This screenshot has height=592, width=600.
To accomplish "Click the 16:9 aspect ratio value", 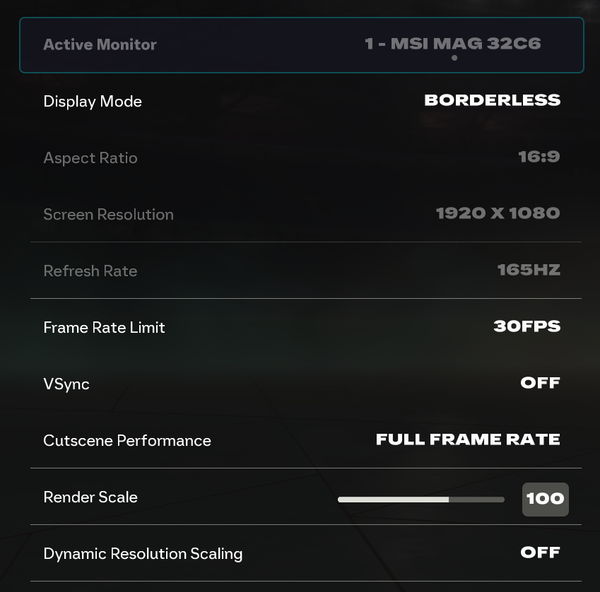I will 537,157.
